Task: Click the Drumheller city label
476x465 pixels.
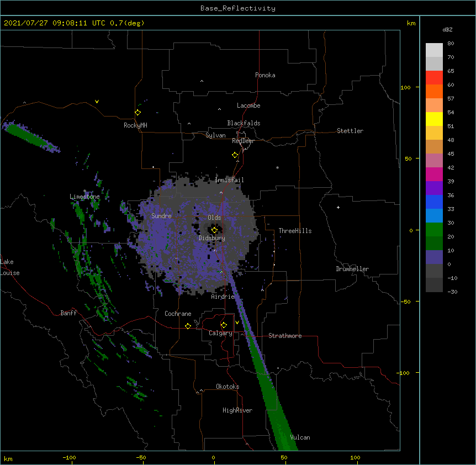Action: [x=352, y=269]
